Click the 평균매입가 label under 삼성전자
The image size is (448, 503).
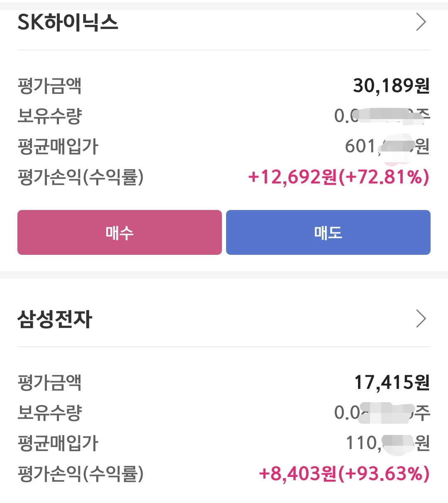point(58,443)
